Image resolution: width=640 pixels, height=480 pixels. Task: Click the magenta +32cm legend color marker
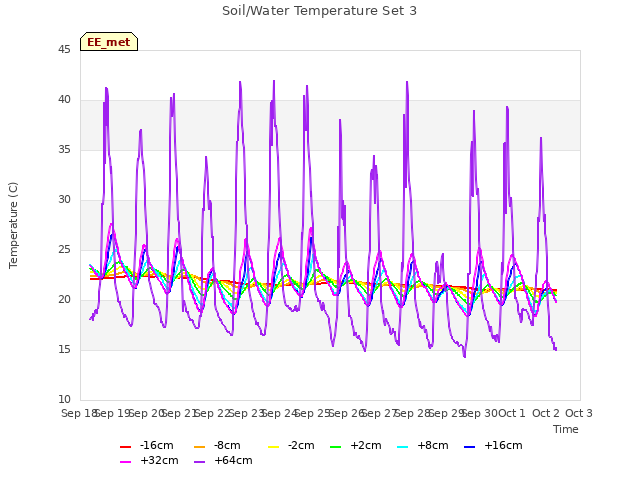(125, 462)
